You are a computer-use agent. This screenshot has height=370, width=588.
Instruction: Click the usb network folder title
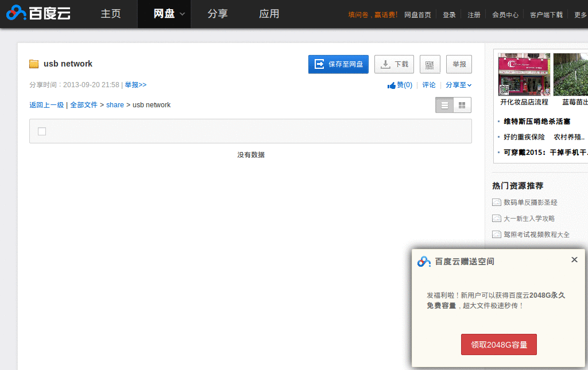click(68, 64)
